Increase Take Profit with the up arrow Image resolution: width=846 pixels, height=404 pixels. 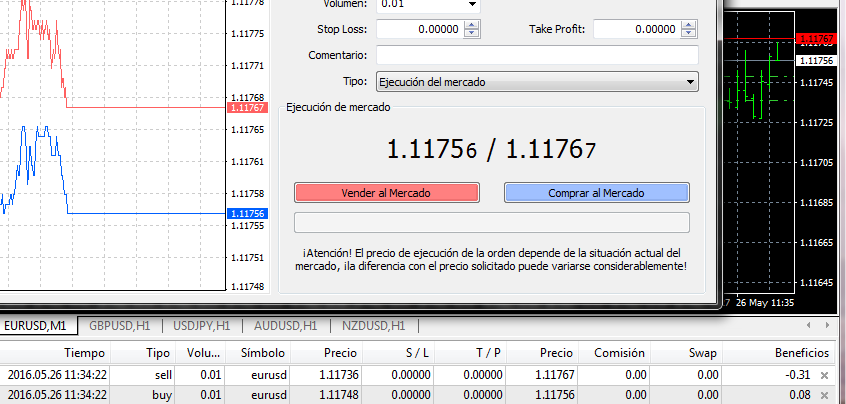pos(691,25)
